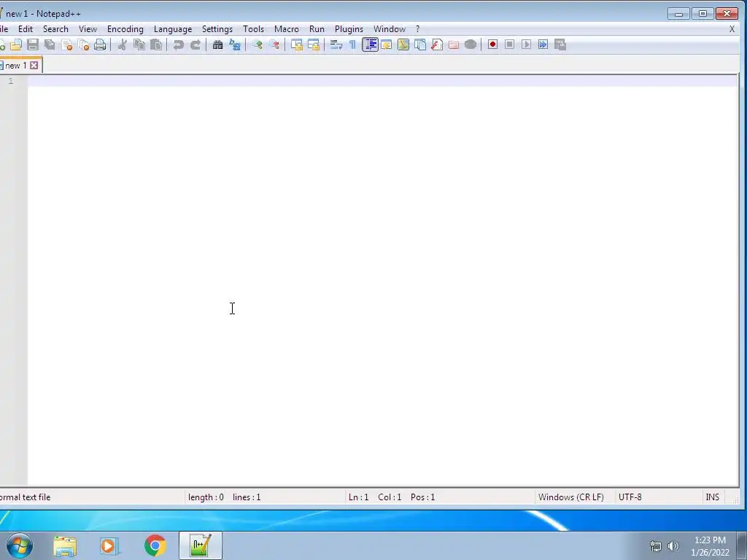Zoom in using the toolbar magnifier icon
Viewport: 747px width, 560px height.
(x=258, y=44)
